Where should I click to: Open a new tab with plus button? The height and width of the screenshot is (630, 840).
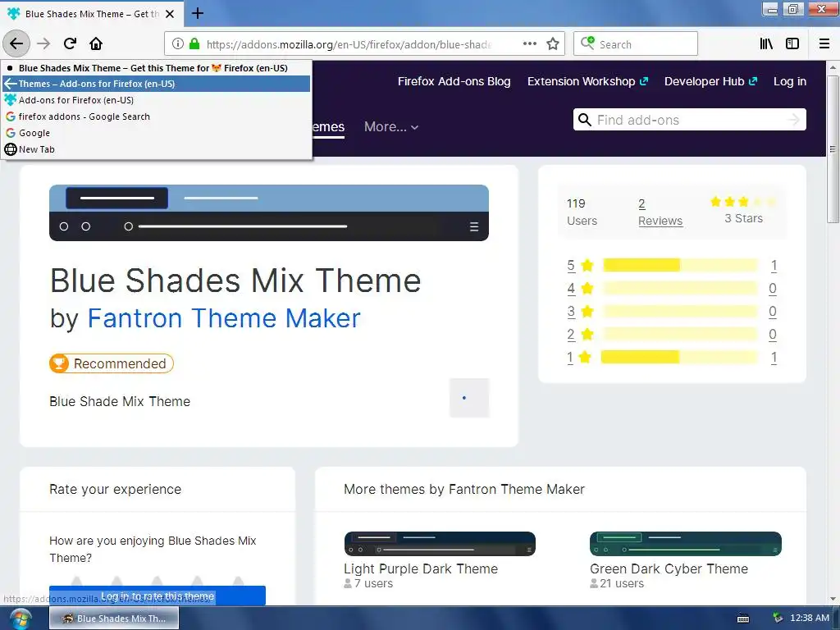click(197, 13)
